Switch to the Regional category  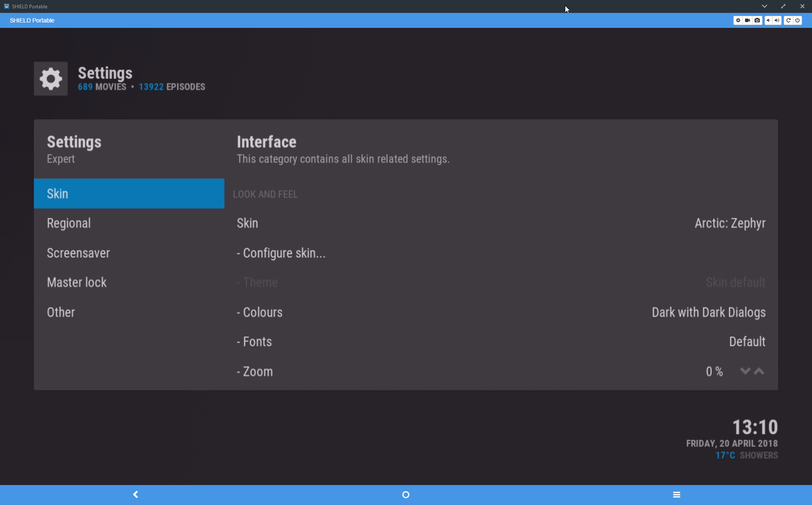click(x=129, y=223)
